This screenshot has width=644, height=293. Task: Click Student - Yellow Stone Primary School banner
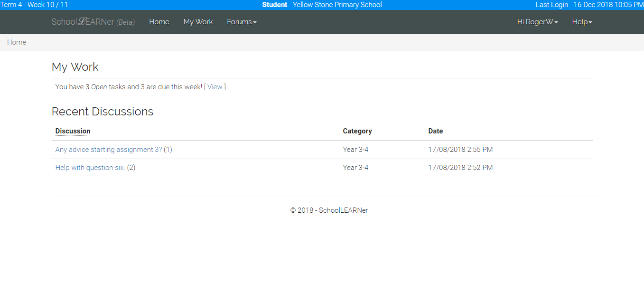(322, 5)
